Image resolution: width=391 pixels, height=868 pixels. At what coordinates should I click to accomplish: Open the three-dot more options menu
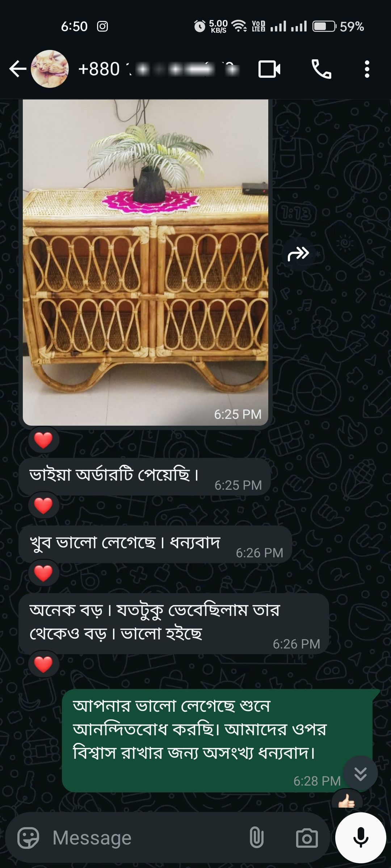tap(367, 69)
